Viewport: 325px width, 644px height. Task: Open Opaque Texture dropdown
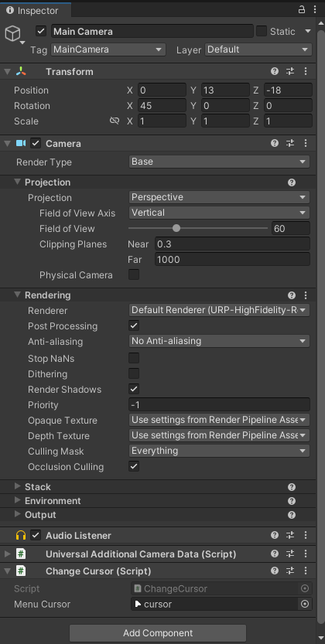[x=220, y=420]
